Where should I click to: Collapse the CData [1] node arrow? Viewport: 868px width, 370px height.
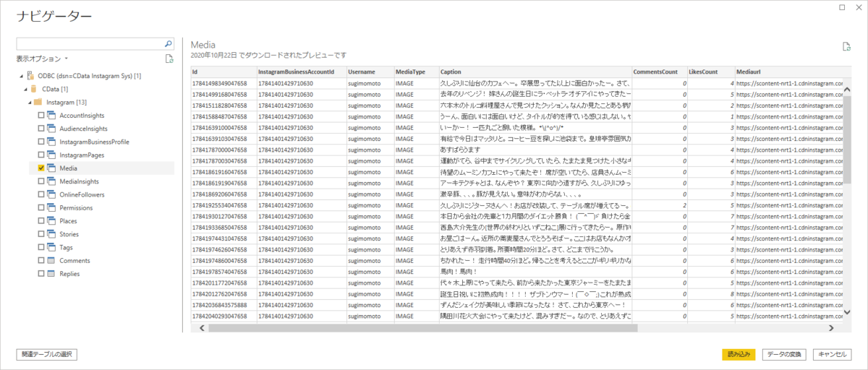click(25, 89)
